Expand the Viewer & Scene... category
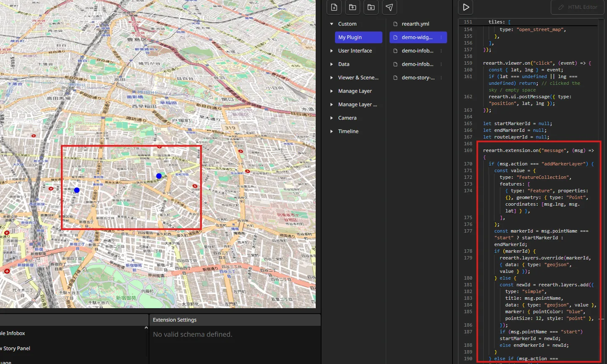Image resolution: width=607 pixels, height=364 pixels. click(x=332, y=78)
